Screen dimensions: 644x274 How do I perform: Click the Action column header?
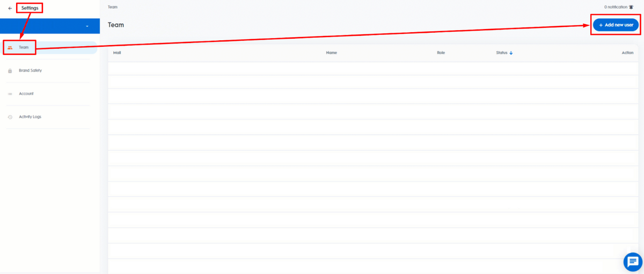click(x=627, y=53)
